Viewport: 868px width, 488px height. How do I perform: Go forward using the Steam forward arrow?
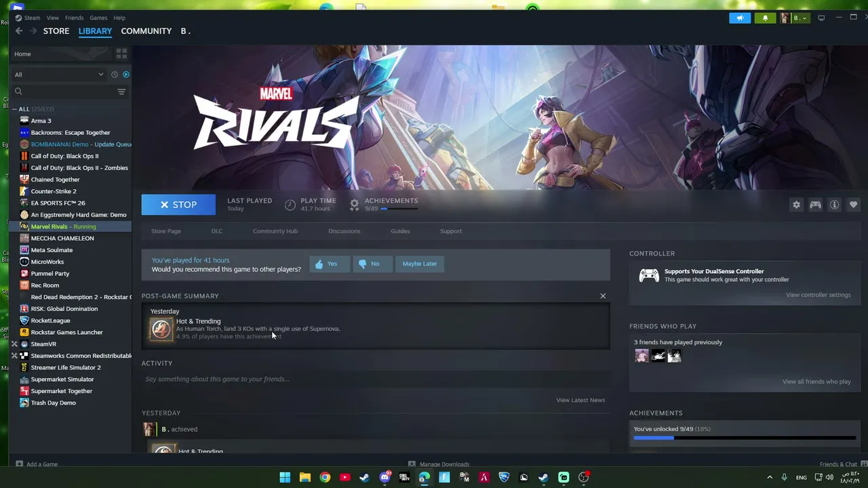[33, 31]
